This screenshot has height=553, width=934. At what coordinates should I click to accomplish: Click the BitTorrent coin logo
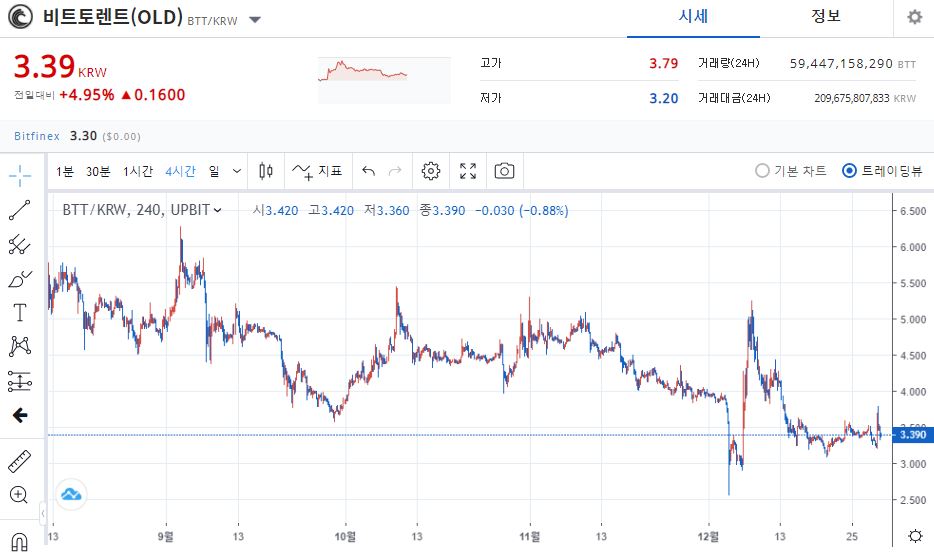click(20, 17)
